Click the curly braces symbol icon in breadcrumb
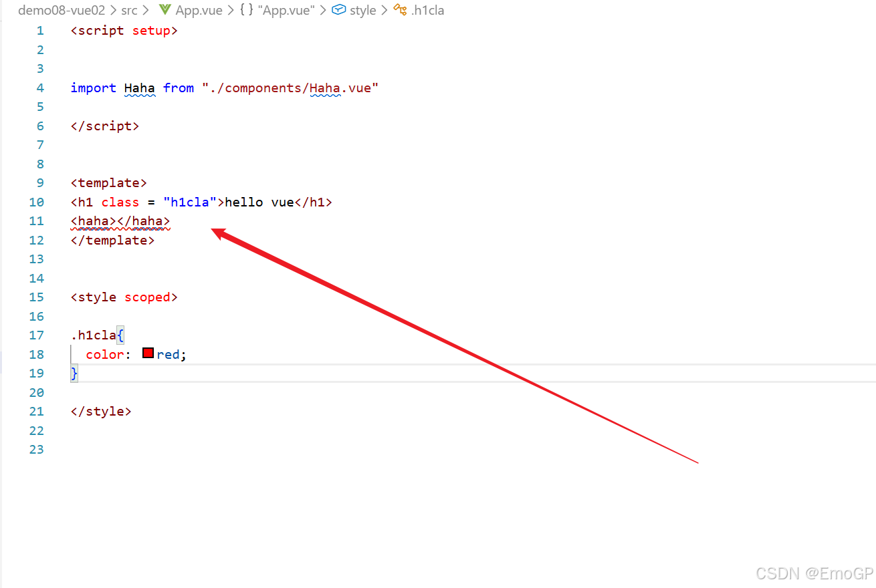Screen dimensions: 876x588 coord(247,10)
